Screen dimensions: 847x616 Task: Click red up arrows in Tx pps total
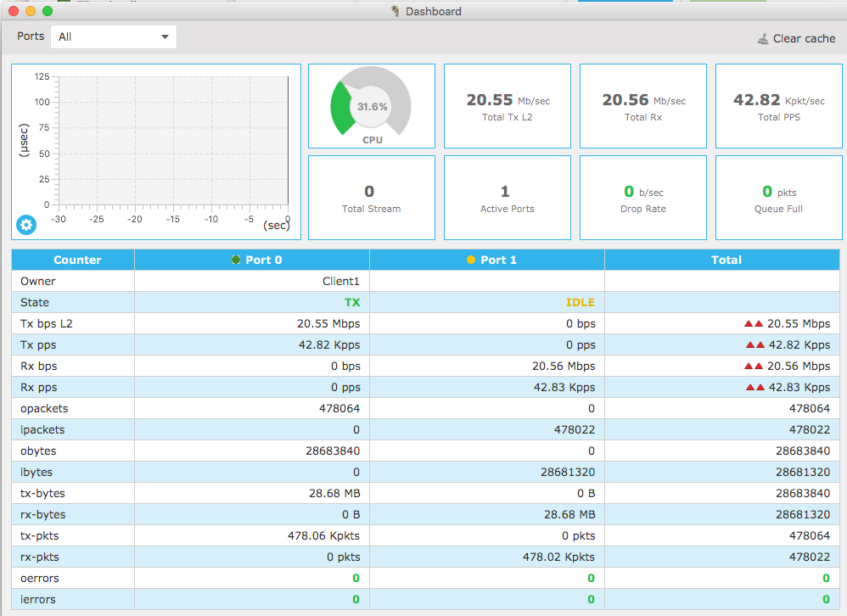click(754, 345)
